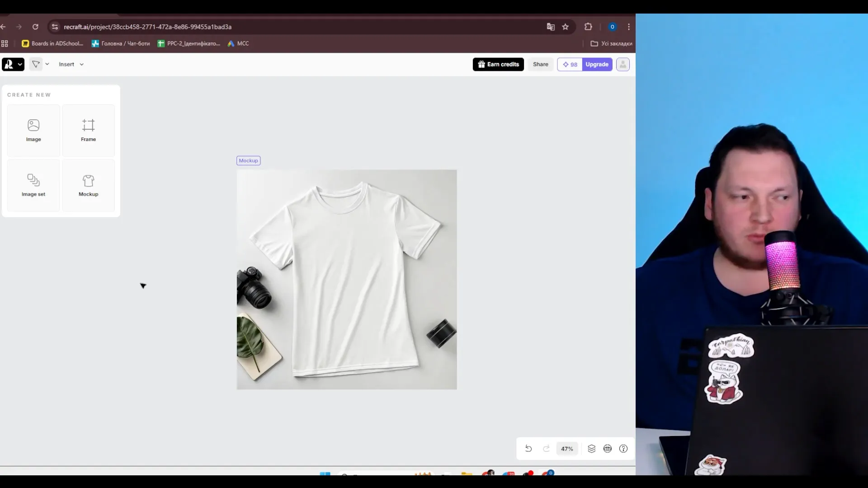The image size is (868, 488).
Task: Open the translate page icon
Action: click(550, 27)
